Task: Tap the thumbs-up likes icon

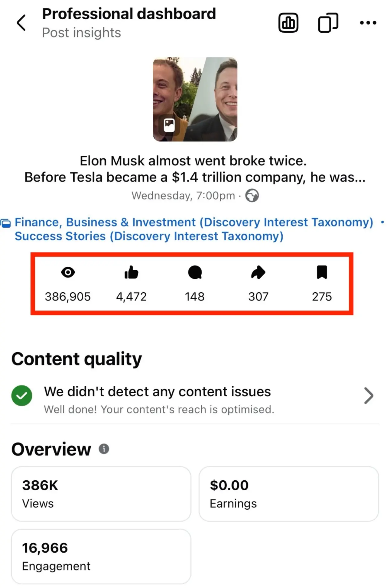Action: click(131, 272)
